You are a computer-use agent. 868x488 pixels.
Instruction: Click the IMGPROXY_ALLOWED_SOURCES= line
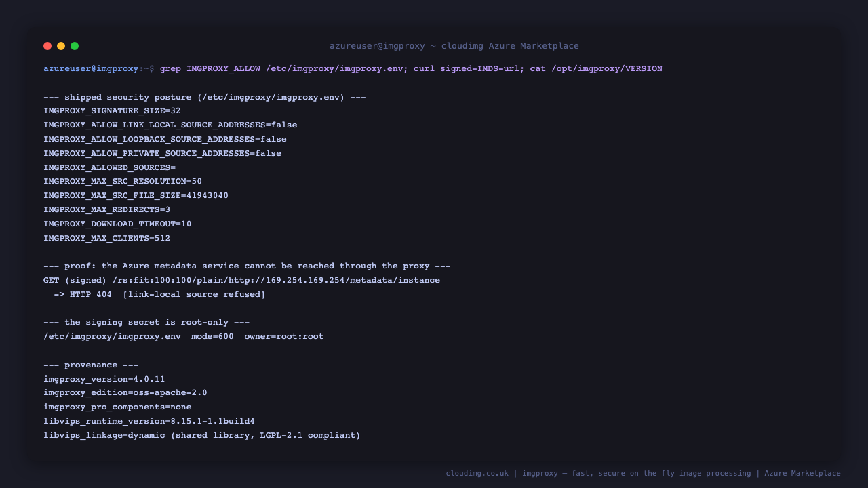[109, 167]
